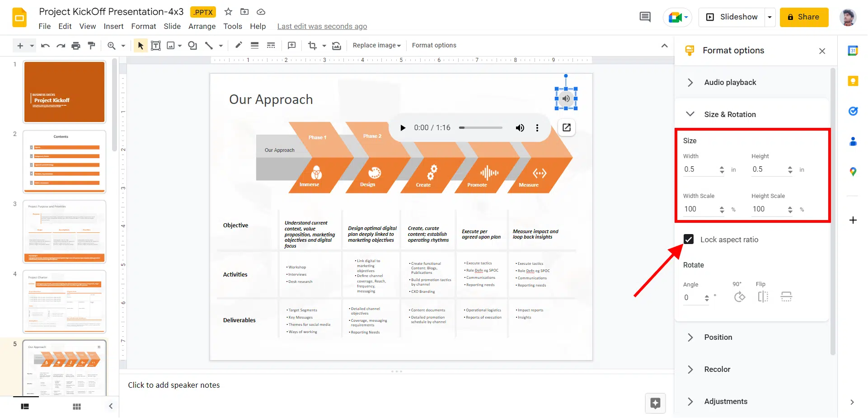Expand the Audio playback section
868x418 pixels.
(730, 82)
